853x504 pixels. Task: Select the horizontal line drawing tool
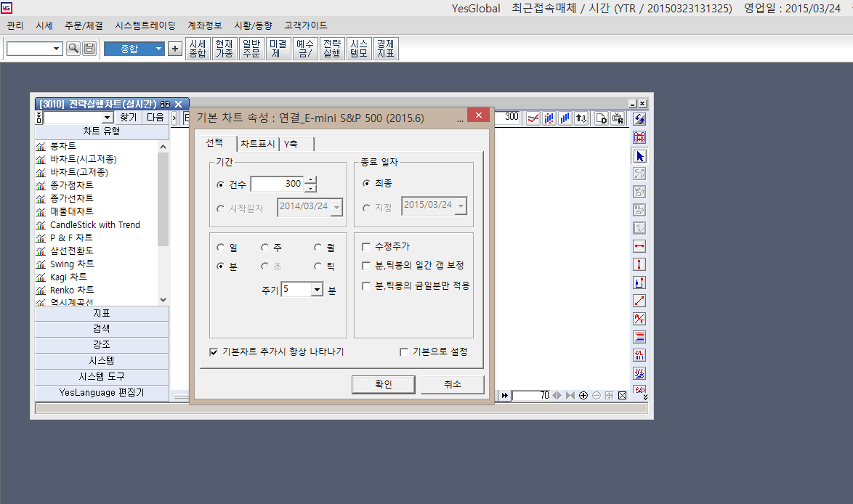click(x=639, y=246)
